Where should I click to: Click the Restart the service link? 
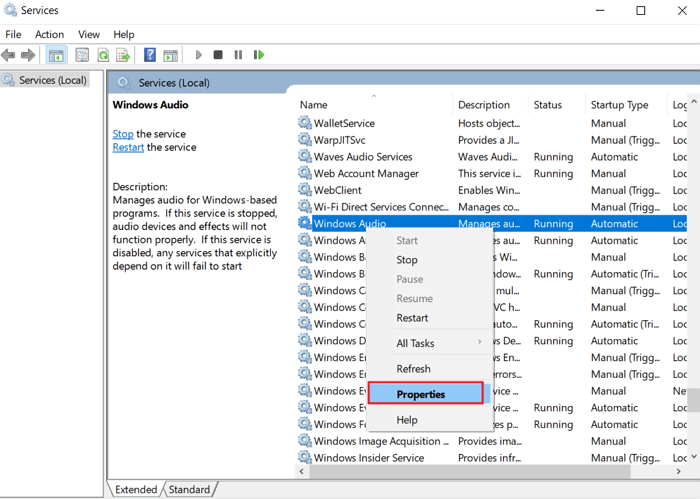pyautogui.click(x=128, y=147)
